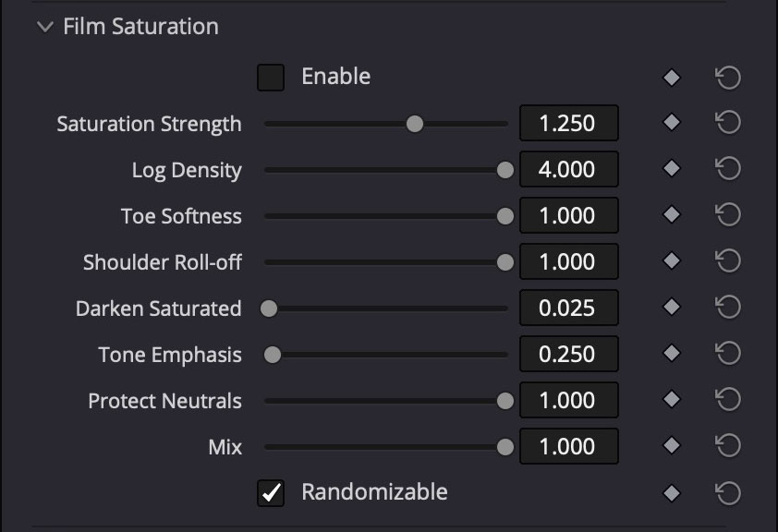Reset Darken Saturated value
This screenshot has height=532, width=778.
point(728,308)
